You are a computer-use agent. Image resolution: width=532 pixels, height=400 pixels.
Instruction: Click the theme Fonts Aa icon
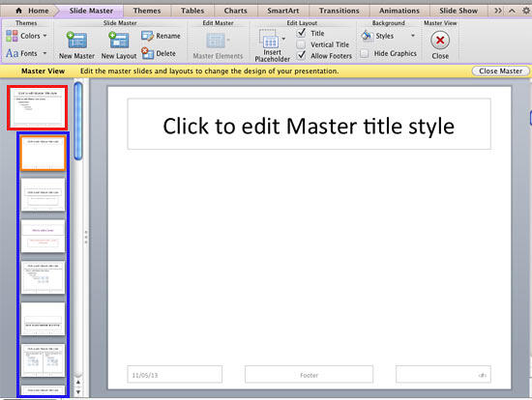(x=13, y=53)
